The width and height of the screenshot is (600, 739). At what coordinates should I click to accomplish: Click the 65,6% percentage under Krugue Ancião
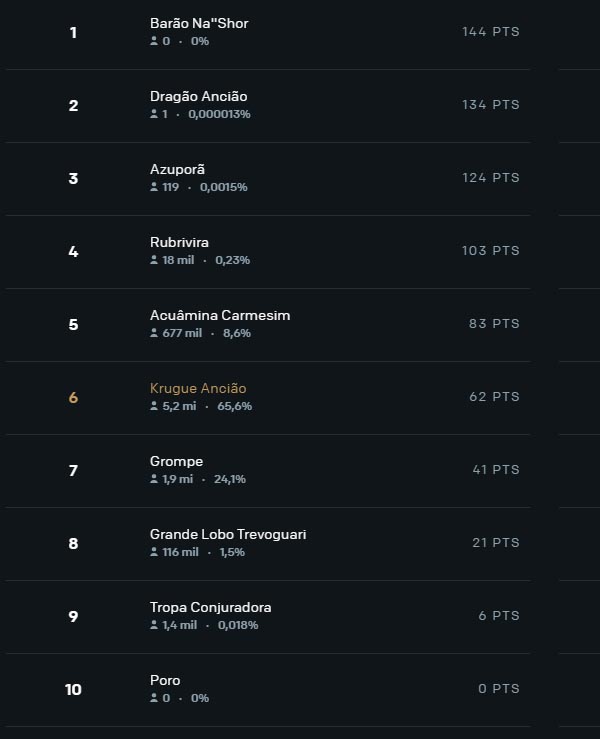tap(234, 406)
